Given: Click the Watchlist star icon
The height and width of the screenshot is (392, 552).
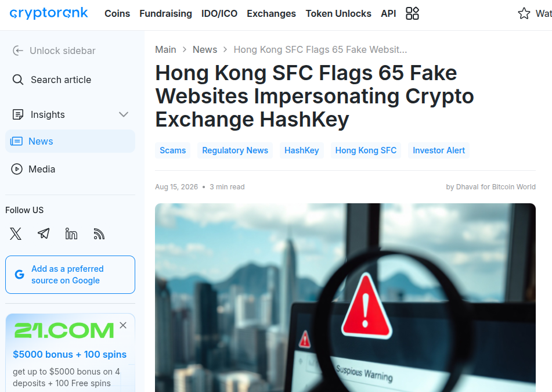Looking at the screenshot, I should 524,13.
